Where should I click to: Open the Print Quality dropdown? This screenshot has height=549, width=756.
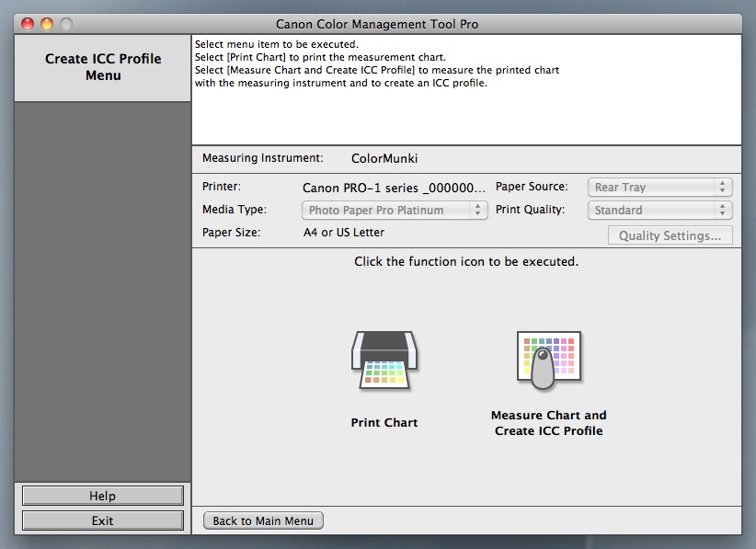[659, 211]
